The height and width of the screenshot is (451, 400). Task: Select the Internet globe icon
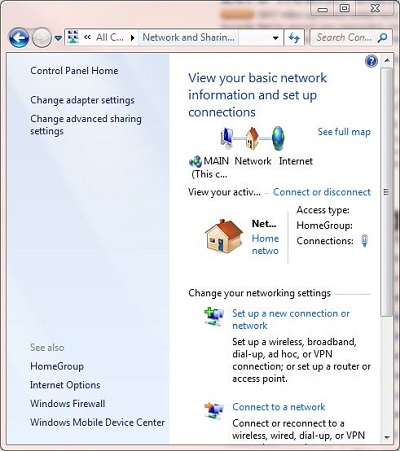click(278, 138)
